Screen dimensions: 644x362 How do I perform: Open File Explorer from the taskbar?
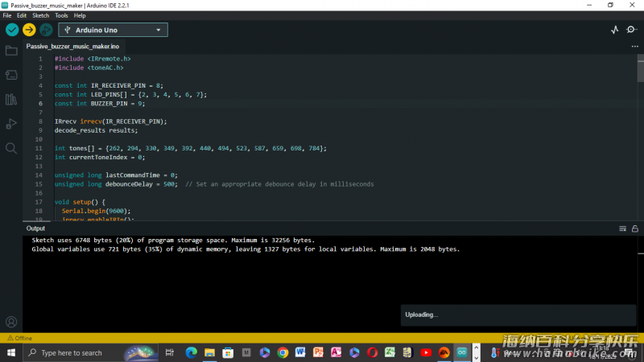coord(209,352)
